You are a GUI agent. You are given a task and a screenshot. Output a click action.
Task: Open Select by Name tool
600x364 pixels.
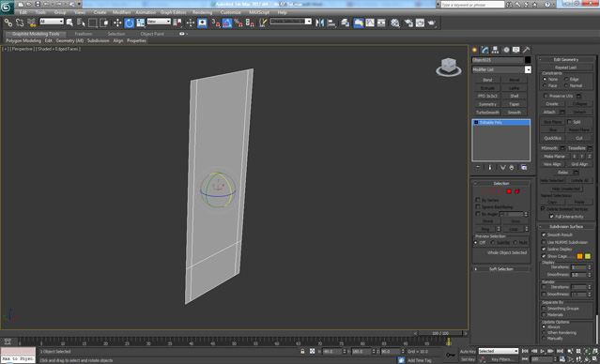pyautogui.click(x=81, y=23)
